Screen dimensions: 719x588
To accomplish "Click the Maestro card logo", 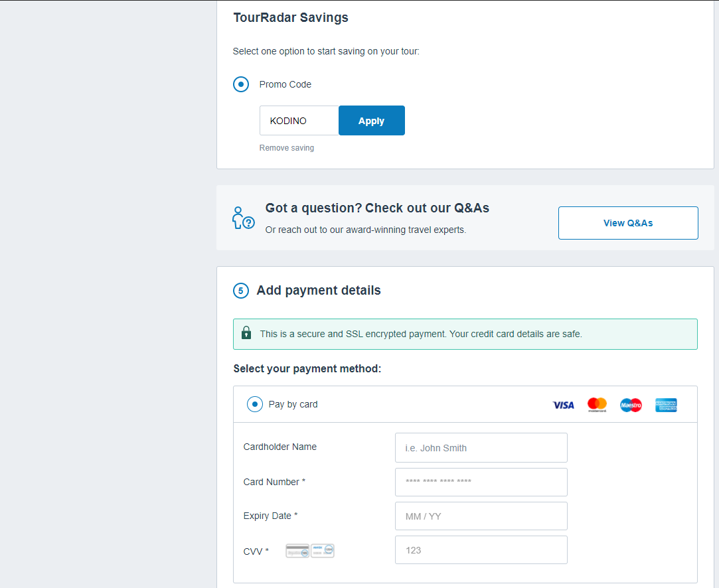I will coord(631,405).
